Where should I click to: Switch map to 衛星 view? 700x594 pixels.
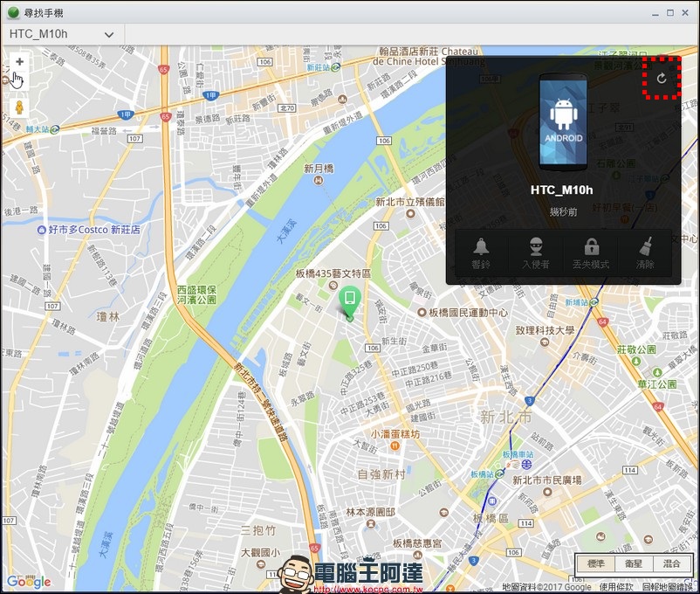pos(634,563)
